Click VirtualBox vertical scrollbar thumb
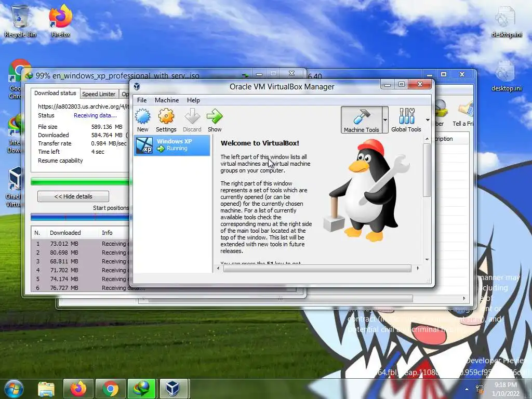 point(427,170)
